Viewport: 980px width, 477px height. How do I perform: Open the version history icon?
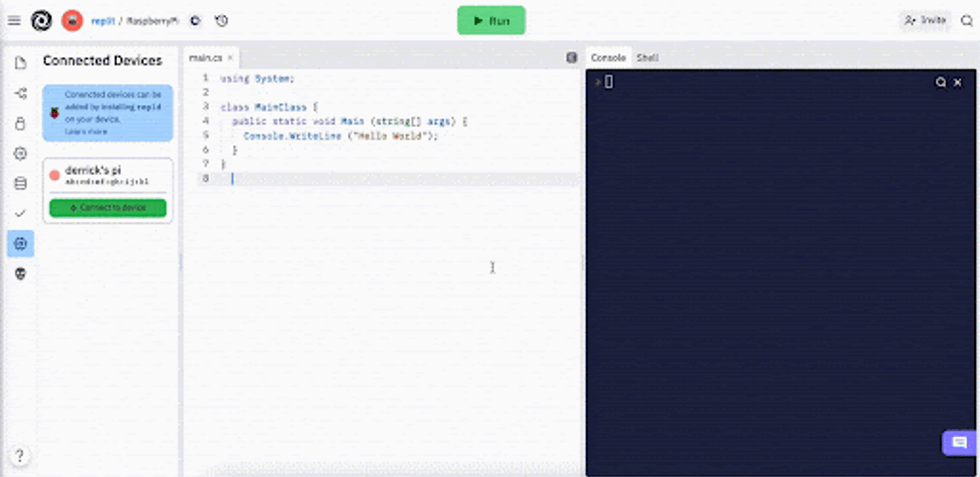pyautogui.click(x=222, y=21)
